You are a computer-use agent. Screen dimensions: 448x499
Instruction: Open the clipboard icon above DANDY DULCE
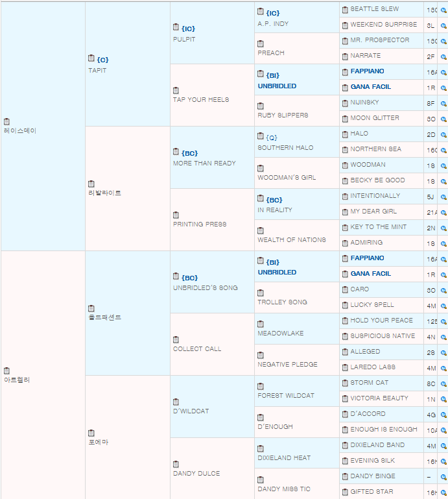(176, 465)
